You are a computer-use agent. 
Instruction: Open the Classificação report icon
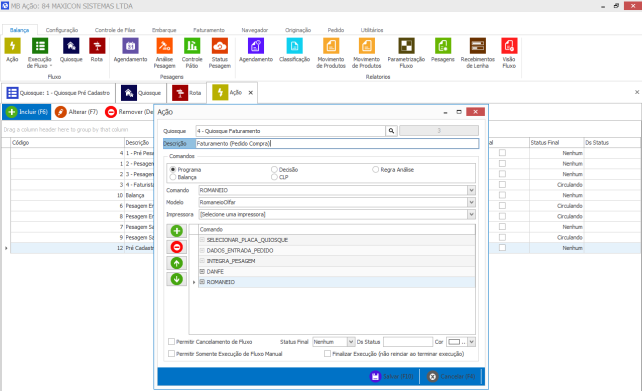coord(294,50)
